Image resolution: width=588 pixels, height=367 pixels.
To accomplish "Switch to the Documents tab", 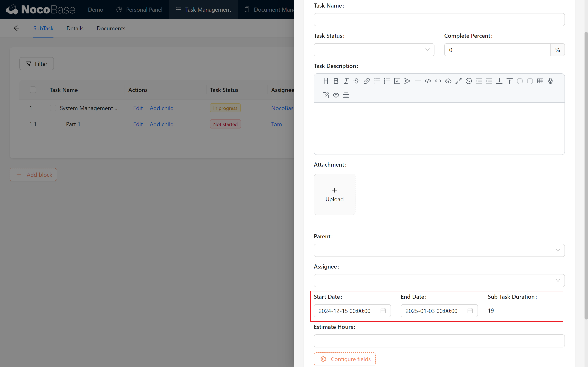I will pos(111,28).
